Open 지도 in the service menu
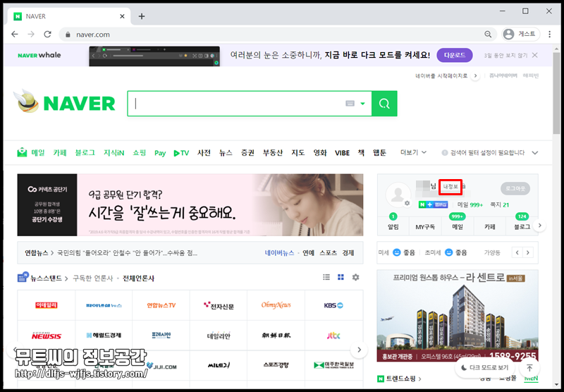 [298, 153]
